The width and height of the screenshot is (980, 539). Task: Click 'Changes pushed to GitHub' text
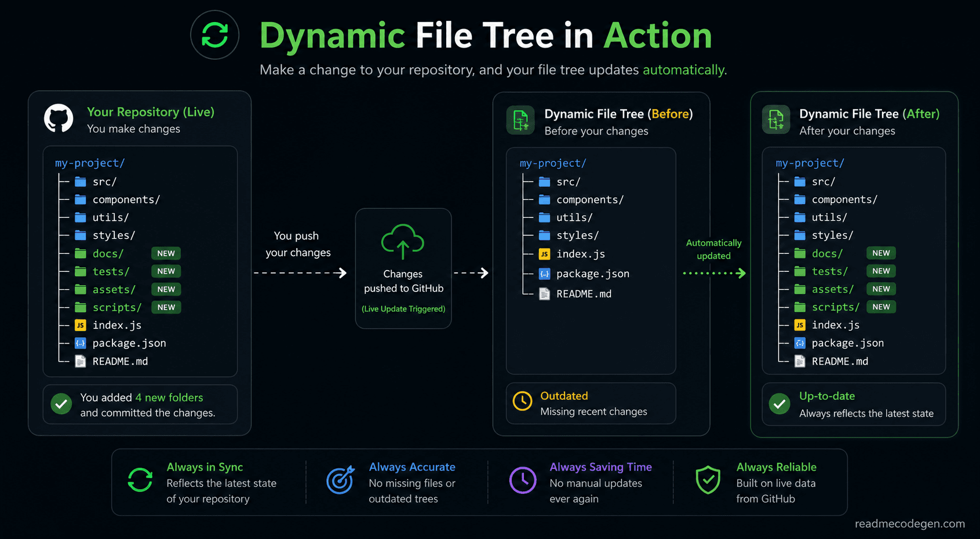click(x=403, y=281)
